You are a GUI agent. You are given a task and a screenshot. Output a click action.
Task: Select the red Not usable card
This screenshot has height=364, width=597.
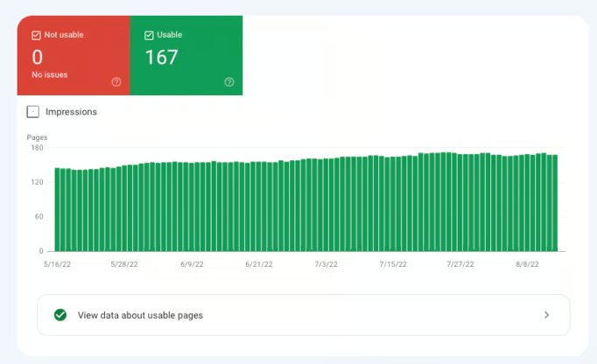click(74, 55)
